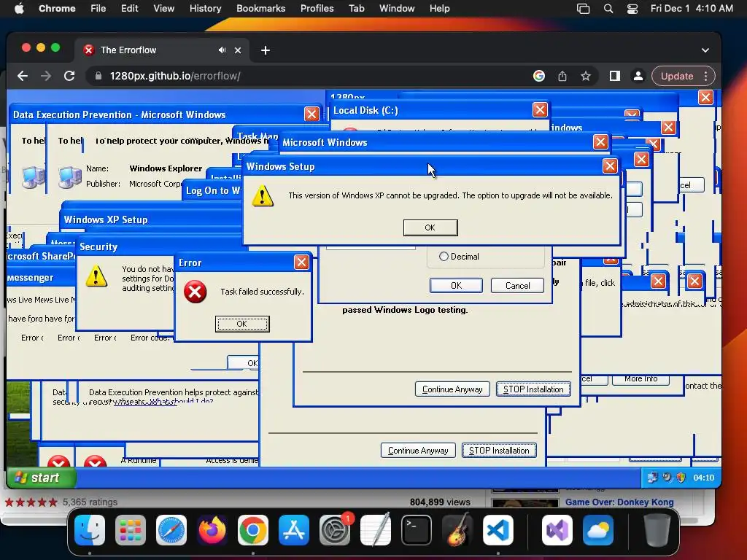Open Safari from the dock
The height and width of the screenshot is (560, 747).
pyautogui.click(x=171, y=530)
